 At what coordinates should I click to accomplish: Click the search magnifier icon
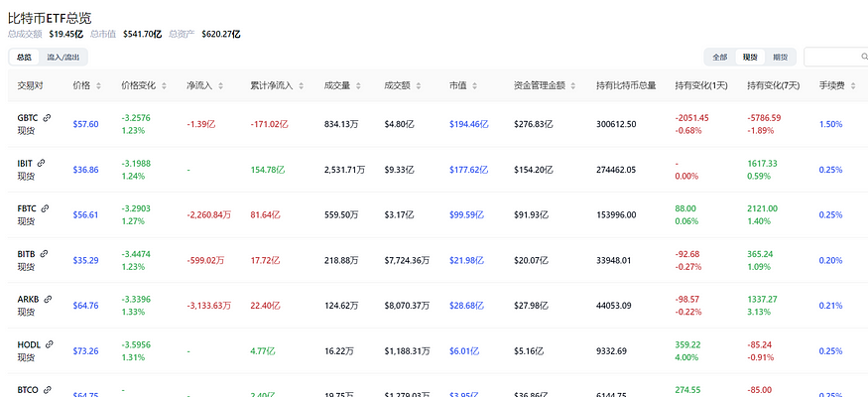(864, 57)
